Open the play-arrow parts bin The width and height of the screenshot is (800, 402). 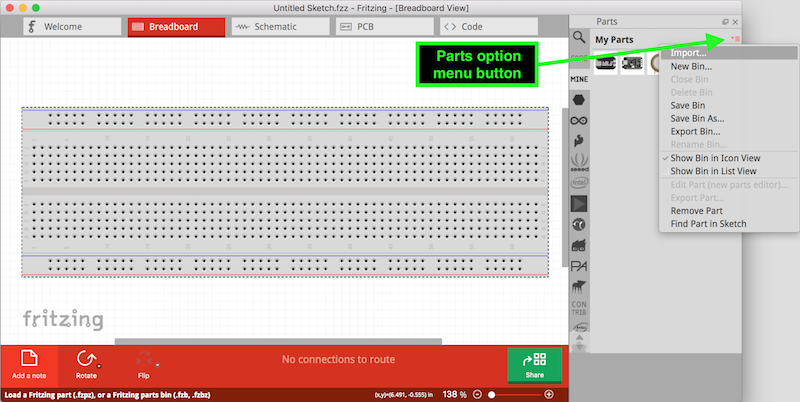[579, 204]
